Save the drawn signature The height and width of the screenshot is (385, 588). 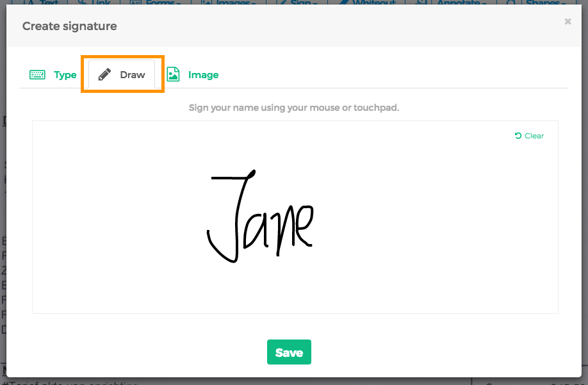coord(289,352)
